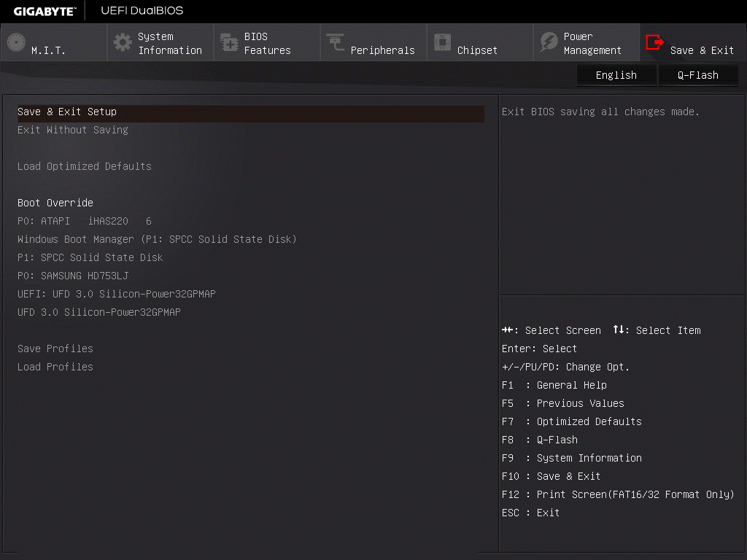The height and width of the screenshot is (560, 747).
Task: Click the Boot Override section heading
Action: [55, 203]
